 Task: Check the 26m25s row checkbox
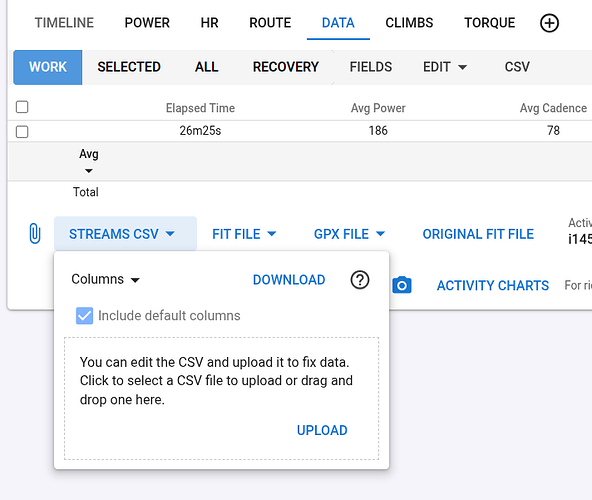(22, 132)
